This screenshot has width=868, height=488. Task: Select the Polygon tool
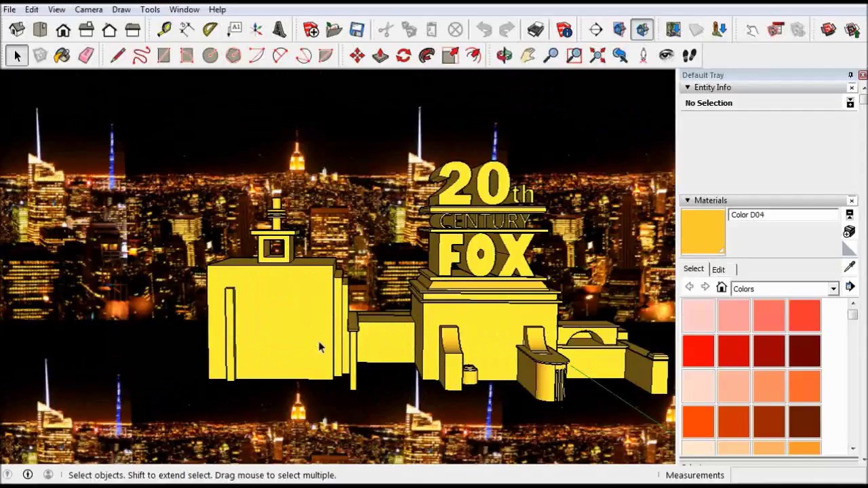pyautogui.click(x=233, y=56)
